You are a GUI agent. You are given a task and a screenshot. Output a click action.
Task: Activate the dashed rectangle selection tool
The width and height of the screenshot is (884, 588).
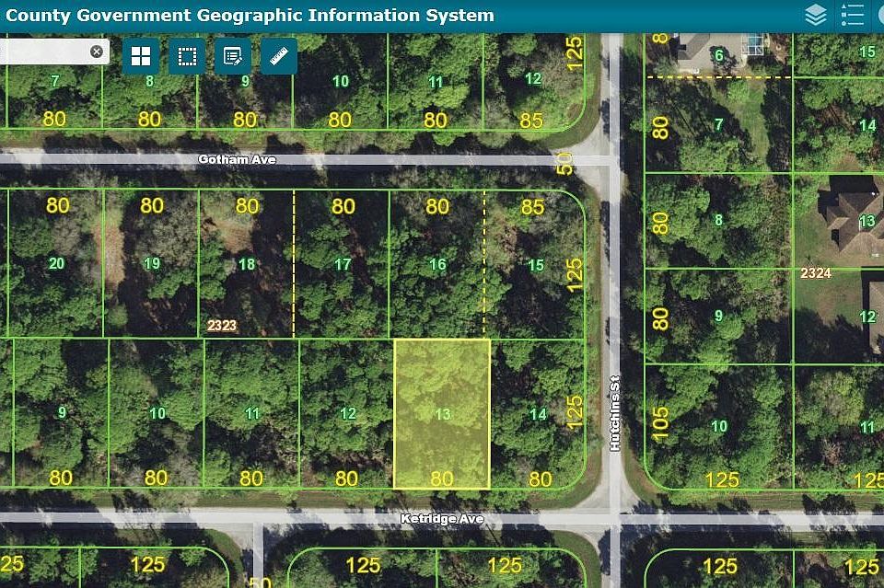point(187,56)
